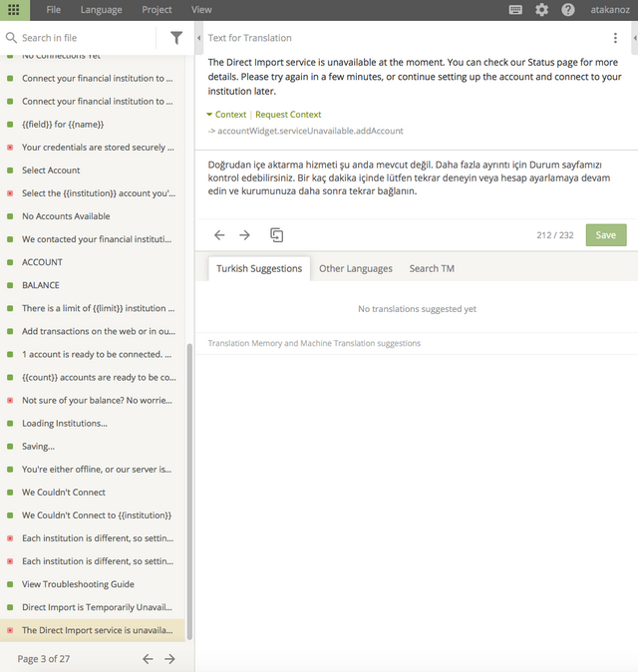Screen dimensions: 638x672
Task: Select 'View Troubleshooting Guide' string
Action: (x=93, y=584)
